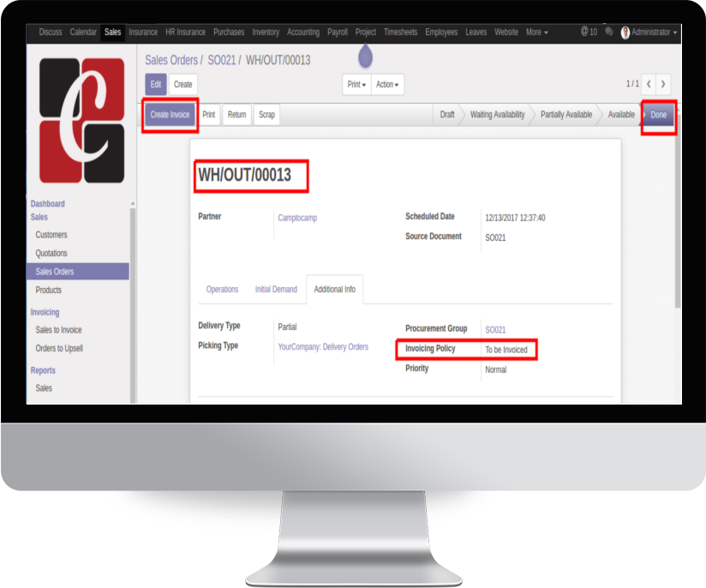The height and width of the screenshot is (588, 706).
Task: Open the Inventory menu
Action: click(266, 32)
